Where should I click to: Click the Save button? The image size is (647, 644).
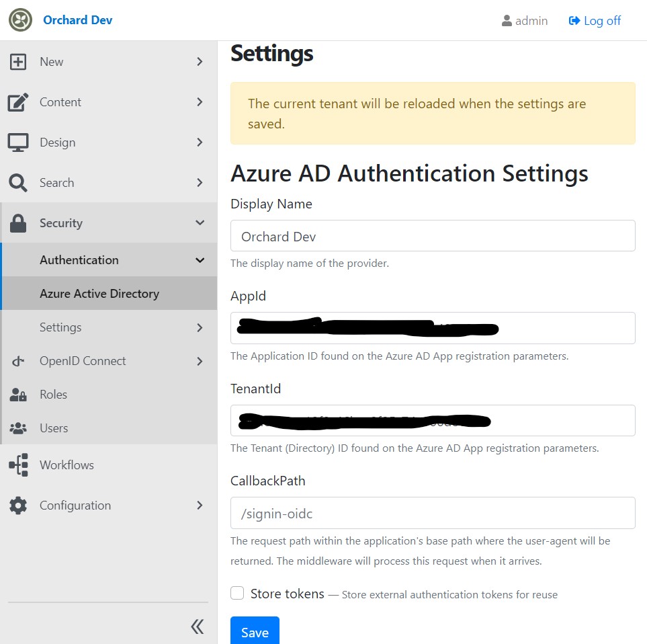(255, 632)
